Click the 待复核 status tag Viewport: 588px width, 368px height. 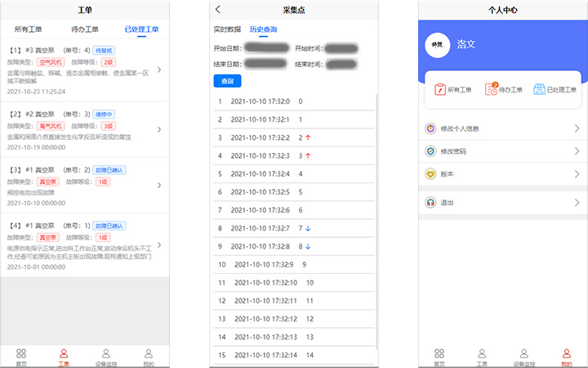click(104, 51)
